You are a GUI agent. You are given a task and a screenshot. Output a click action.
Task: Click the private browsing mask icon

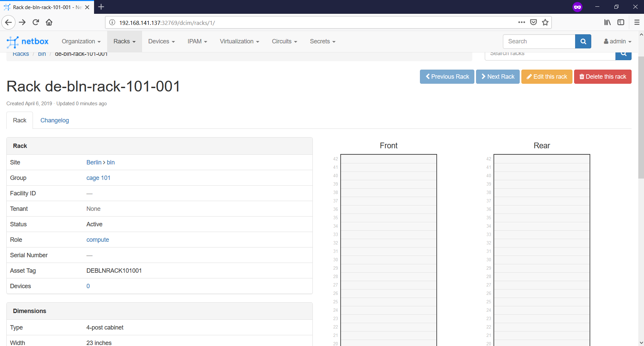coord(577,7)
